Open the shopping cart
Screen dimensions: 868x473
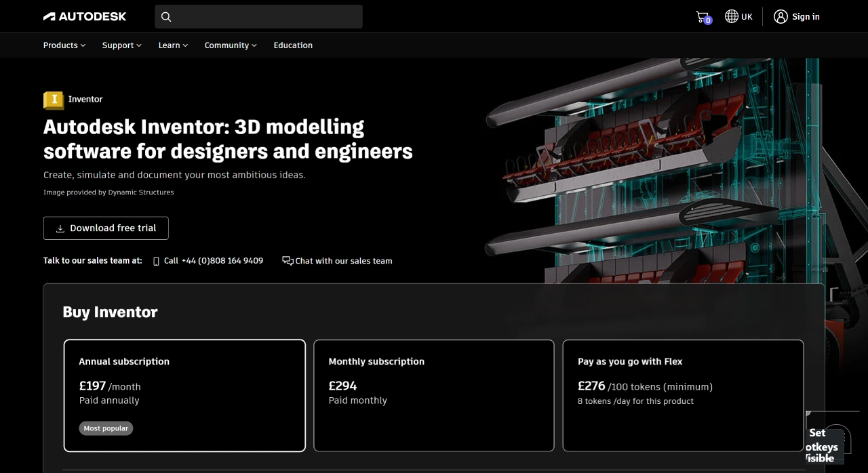coord(703,17)
